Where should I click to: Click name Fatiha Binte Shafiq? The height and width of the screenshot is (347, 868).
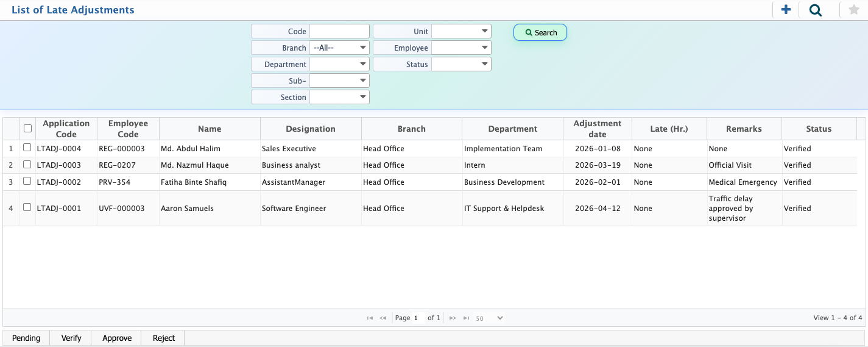click(194, 182)
